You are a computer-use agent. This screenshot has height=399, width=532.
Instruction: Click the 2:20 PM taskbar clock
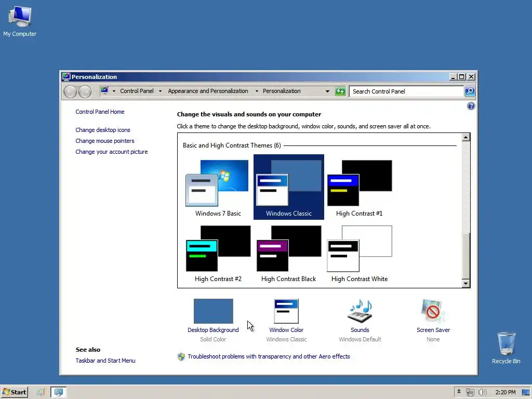[x=505, y=392]
